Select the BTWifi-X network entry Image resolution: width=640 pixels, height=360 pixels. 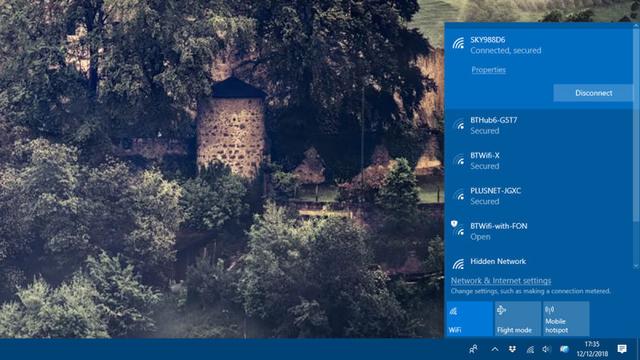click(x=539, y=161)
